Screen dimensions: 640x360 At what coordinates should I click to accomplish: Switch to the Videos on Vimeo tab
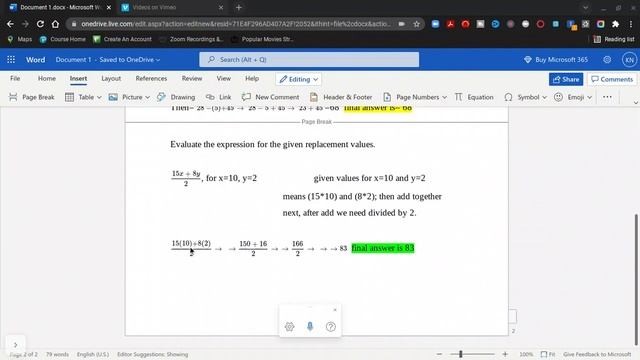point(172,7)
